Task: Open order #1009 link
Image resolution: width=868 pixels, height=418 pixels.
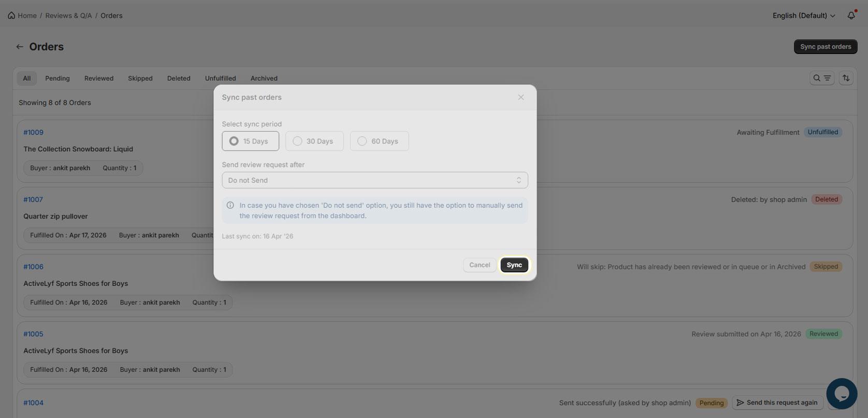Action: click(33, 133)
